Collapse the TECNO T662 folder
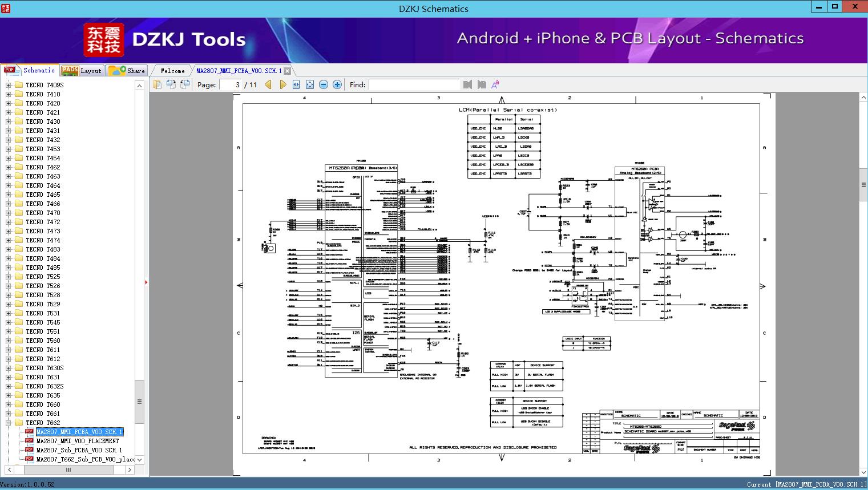Screen dimensions: 868x490 (x=8, y=423)
